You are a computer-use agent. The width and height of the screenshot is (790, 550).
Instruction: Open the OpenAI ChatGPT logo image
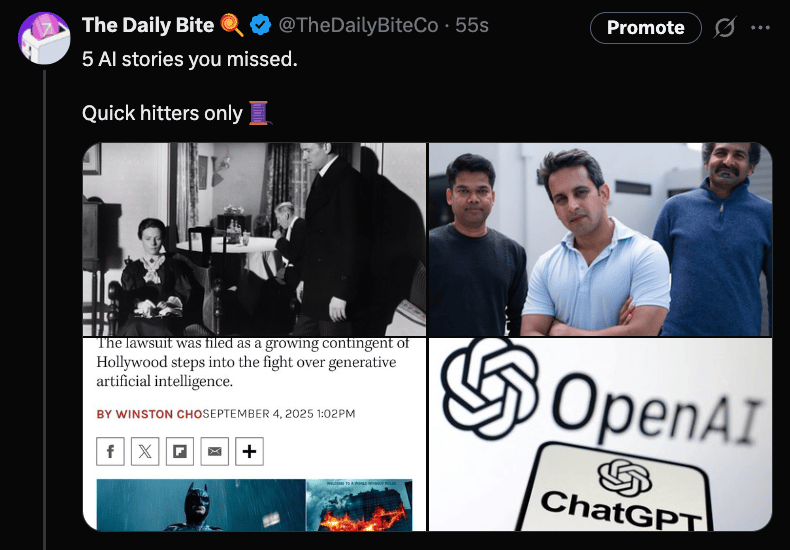[600, 434]
